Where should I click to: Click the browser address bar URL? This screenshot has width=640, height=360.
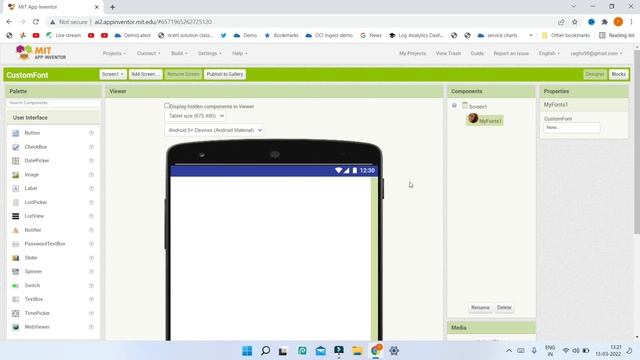(x=153, y=22)
